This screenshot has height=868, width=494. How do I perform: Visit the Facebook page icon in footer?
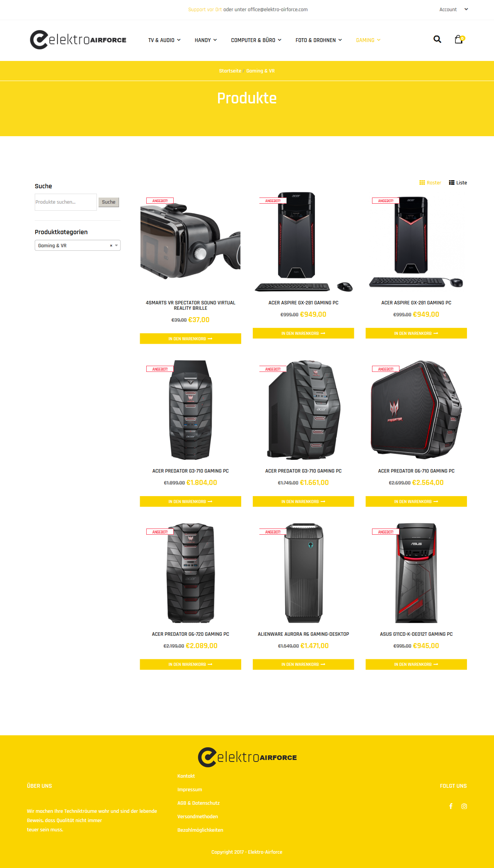click(x=451, y=806)
